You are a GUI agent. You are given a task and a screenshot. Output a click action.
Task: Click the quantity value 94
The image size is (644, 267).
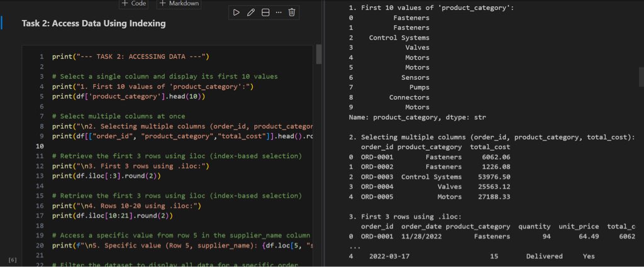coord(547,237)
